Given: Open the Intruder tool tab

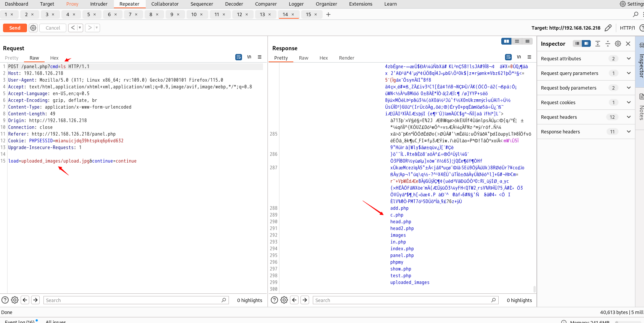Looking at the screenshot, I should tap(99, 4).
